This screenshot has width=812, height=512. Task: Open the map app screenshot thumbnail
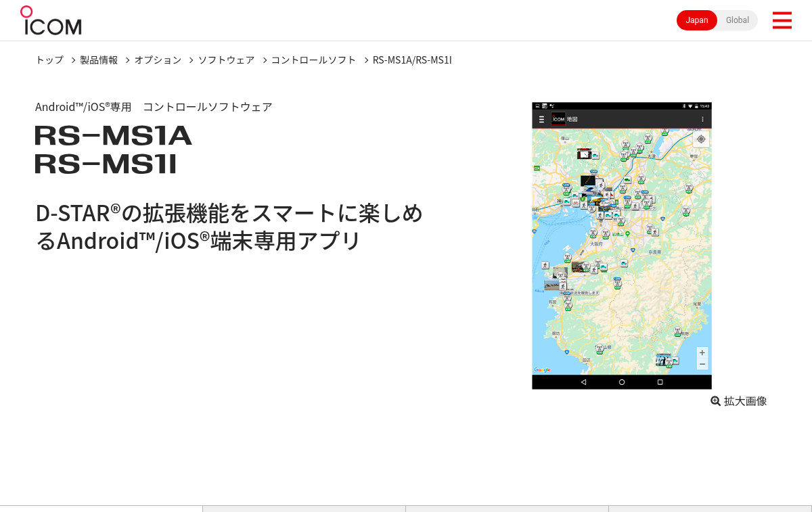(x=622, y=246)
